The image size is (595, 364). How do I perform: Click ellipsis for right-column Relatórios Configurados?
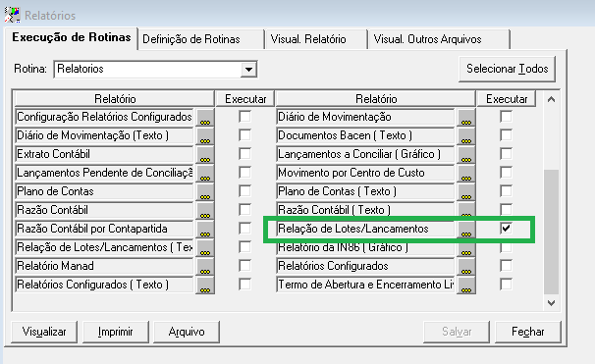[466, 266]
